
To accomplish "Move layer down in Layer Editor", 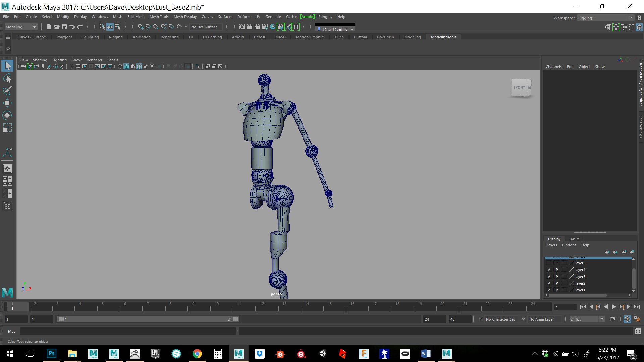I will 615,252.
